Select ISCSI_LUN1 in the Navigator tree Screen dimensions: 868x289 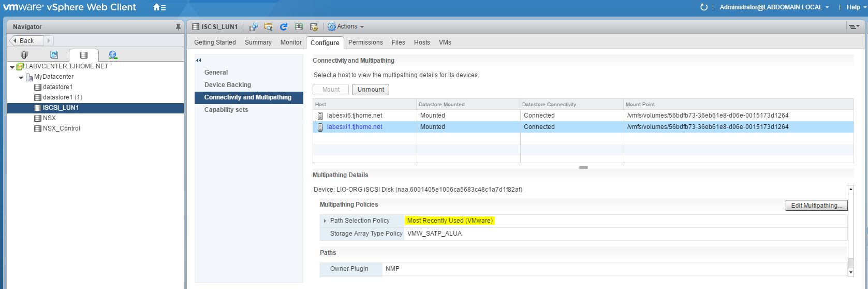[61, 108]
